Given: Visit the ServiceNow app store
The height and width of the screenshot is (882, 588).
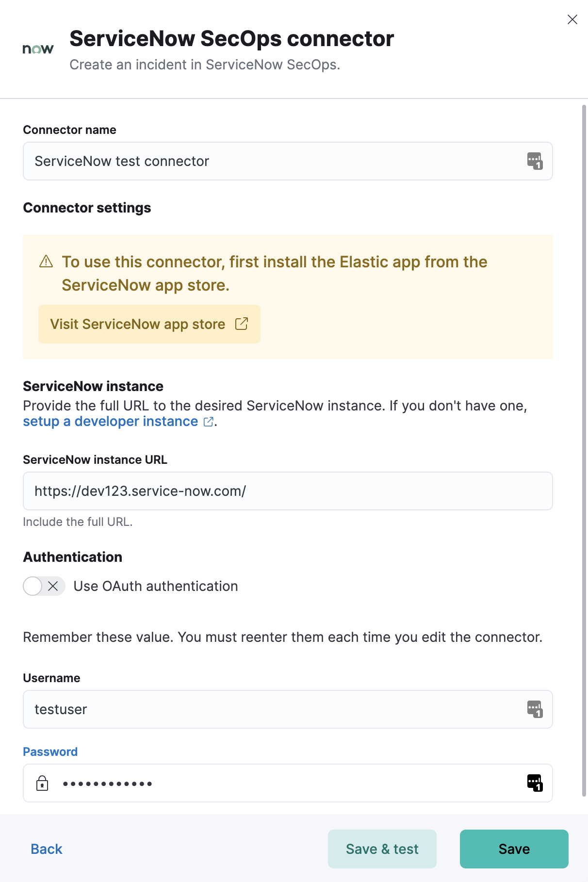Looking at the screenshot, I should [x=138, y=324].
